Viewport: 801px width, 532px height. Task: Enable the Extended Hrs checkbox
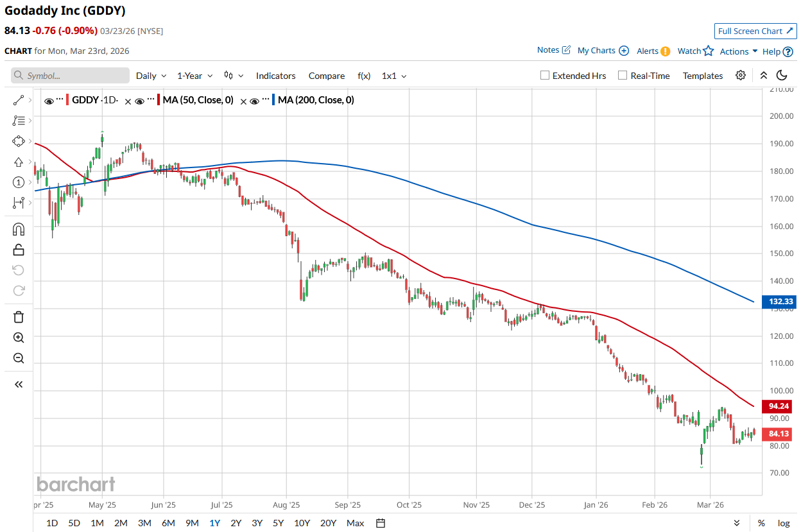point(545,75)
